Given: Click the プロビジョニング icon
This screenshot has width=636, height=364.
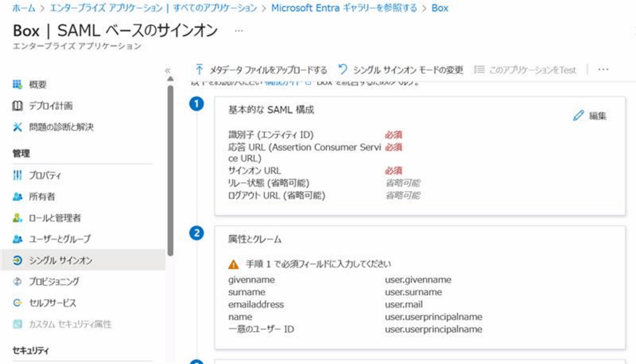Looking at the screenshot, I should pyautogui.click(x=17, y=281).
